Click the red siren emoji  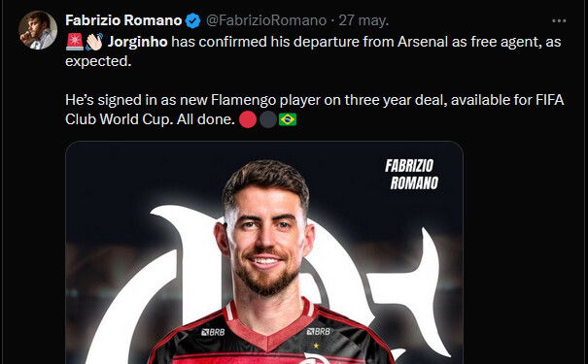(75, 42)
